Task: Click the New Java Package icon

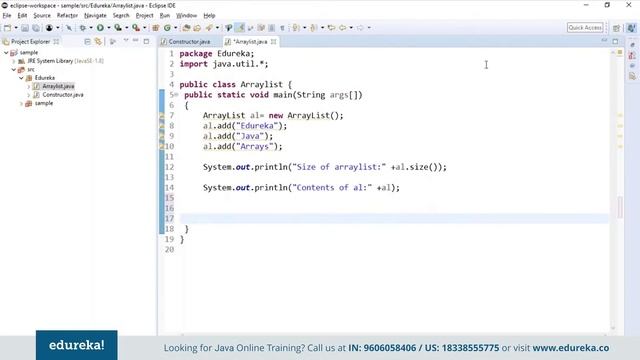Action: click(156, 28)
